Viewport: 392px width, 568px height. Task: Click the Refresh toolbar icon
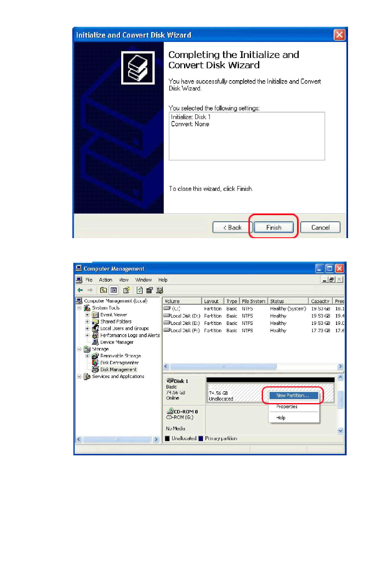point(139,290)
